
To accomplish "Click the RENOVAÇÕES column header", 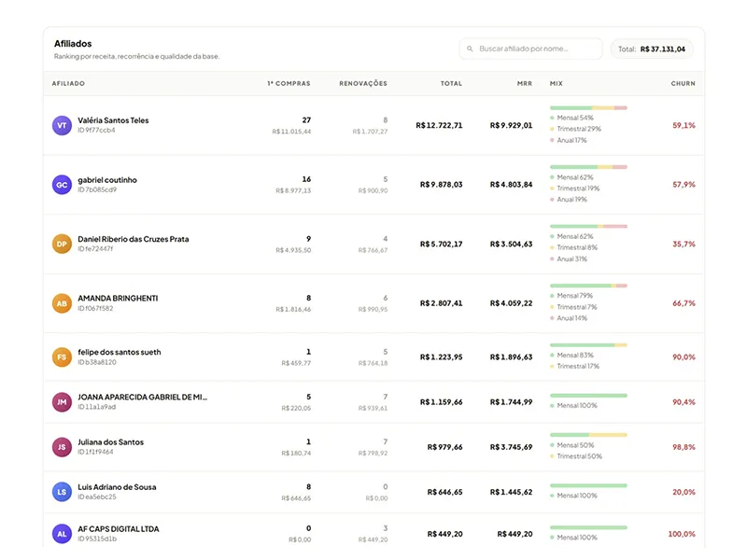I will [363, 83].
